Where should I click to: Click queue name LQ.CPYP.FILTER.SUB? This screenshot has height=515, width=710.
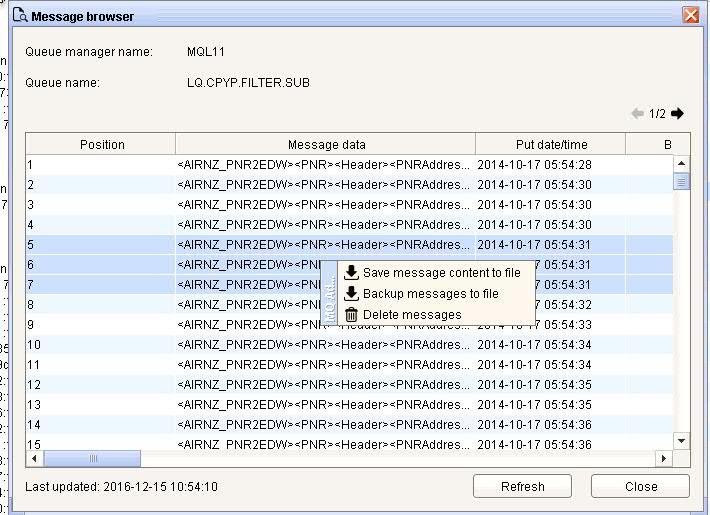[248, 83]
